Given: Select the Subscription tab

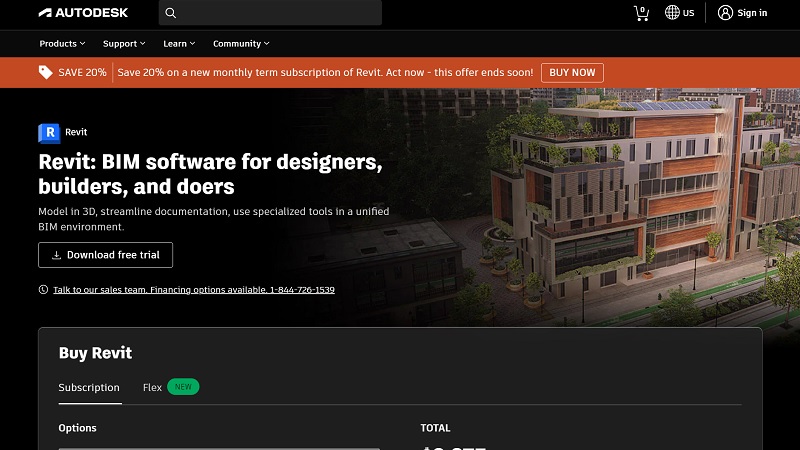Looking at the screenshot, I should 89,388.
